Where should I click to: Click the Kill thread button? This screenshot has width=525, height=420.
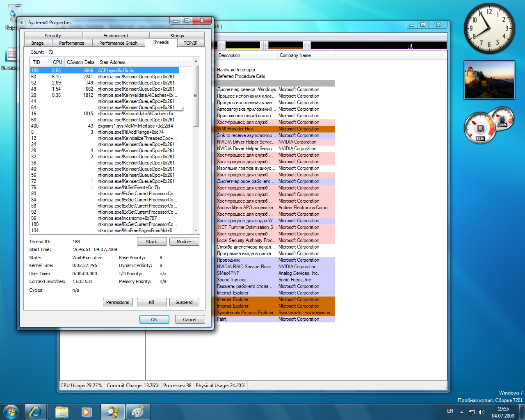click(x=152, y=302)
